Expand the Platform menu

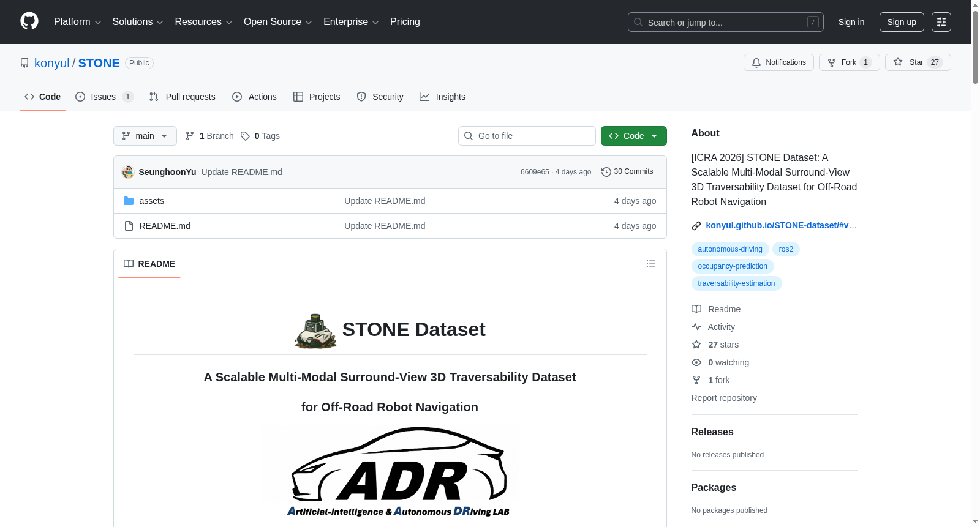click(77, 22)
